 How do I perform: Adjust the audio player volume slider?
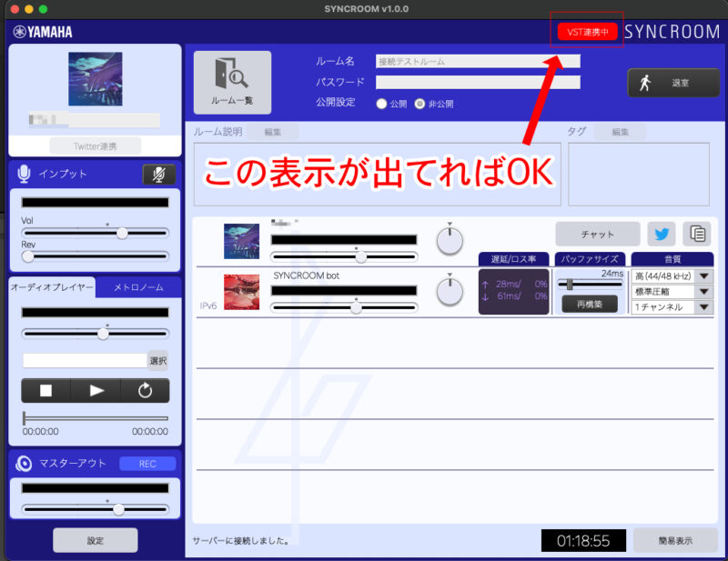click(x=96, y=333)
